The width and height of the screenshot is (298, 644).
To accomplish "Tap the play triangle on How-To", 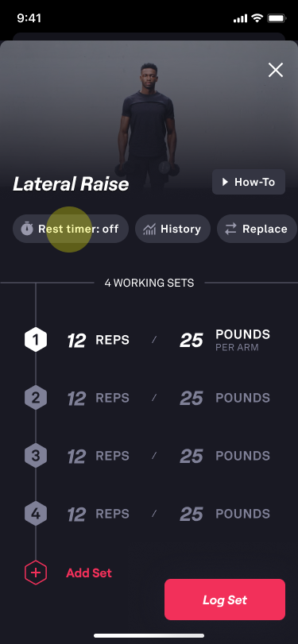I will pyautogui.click(x=225, y=182).
